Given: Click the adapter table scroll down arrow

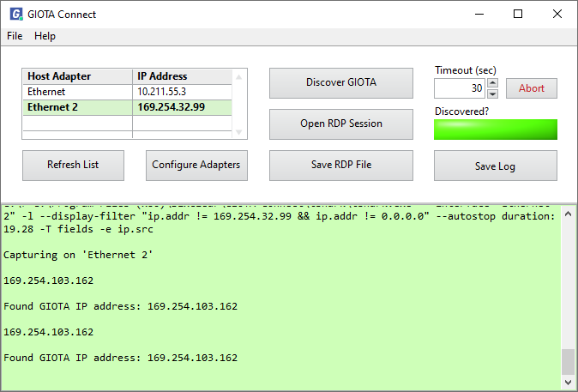Looking at the screenshot, I should [239, 132].
